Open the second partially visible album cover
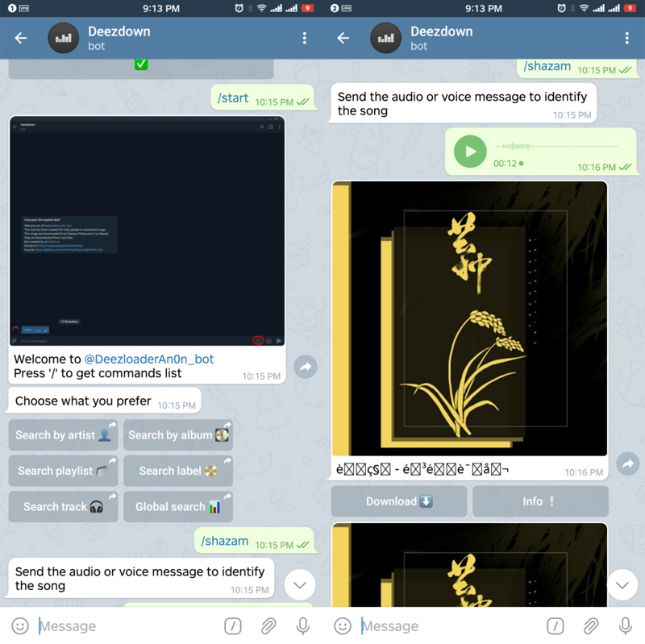The height and width of the screenshot is (644, 645). (x=470, y=565)
